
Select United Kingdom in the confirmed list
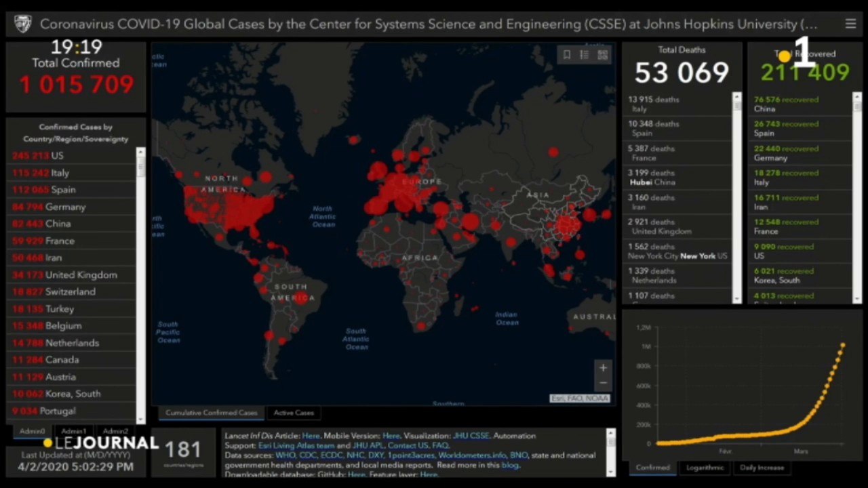[x=71, y=274]
